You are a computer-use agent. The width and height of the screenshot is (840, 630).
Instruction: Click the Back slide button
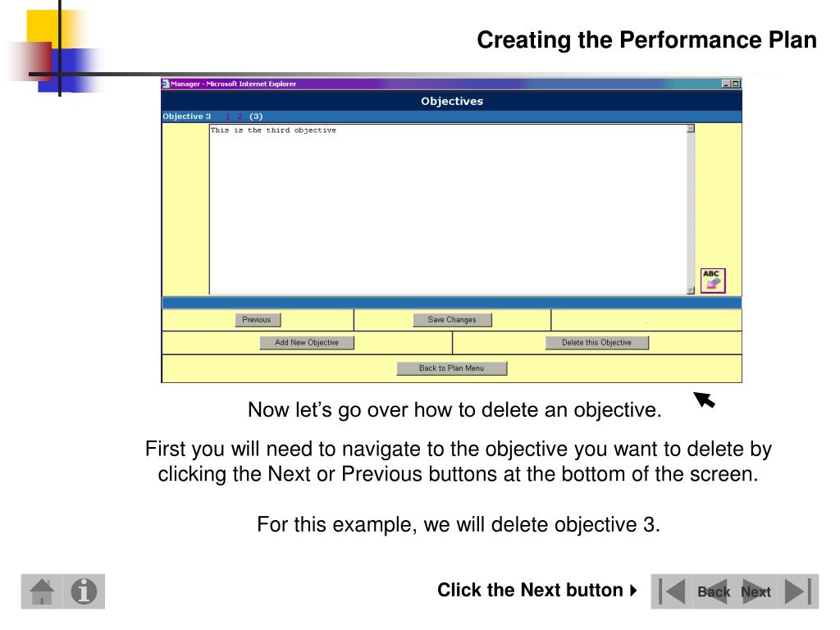713,591
